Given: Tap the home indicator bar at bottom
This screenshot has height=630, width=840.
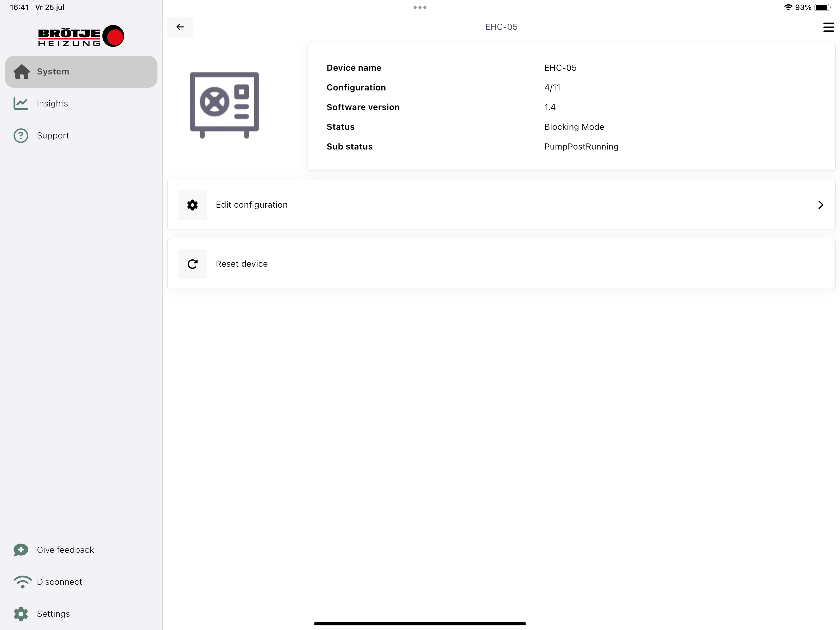Looking at the screenshot, I should point(420,624).
